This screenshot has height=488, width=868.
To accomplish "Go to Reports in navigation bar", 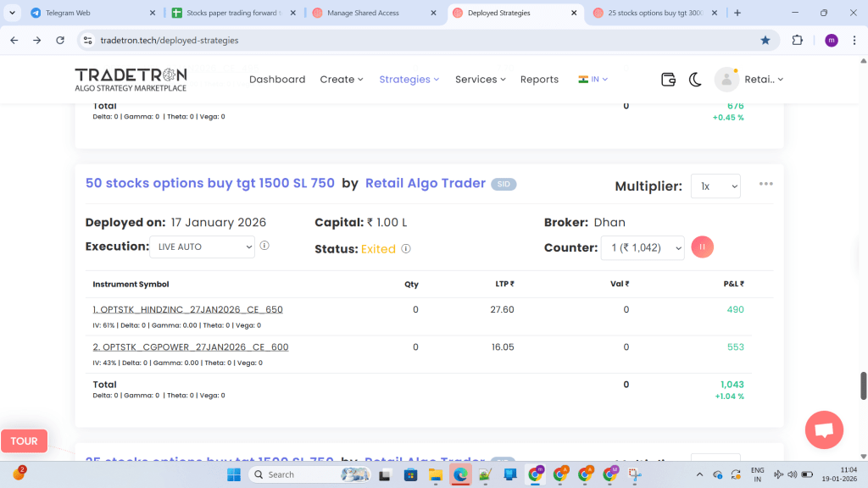I will [539, 79].
